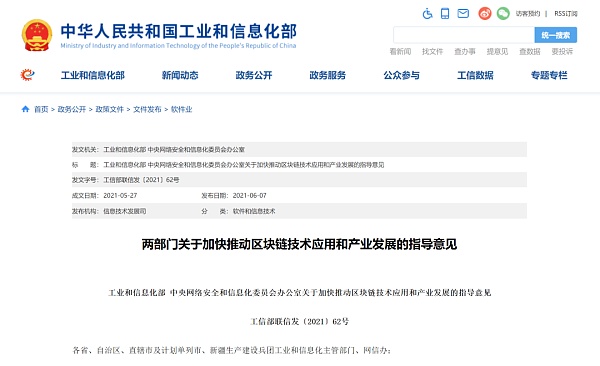
Task: Open the 政务公开 main menu item
Action: pos(254,75)
